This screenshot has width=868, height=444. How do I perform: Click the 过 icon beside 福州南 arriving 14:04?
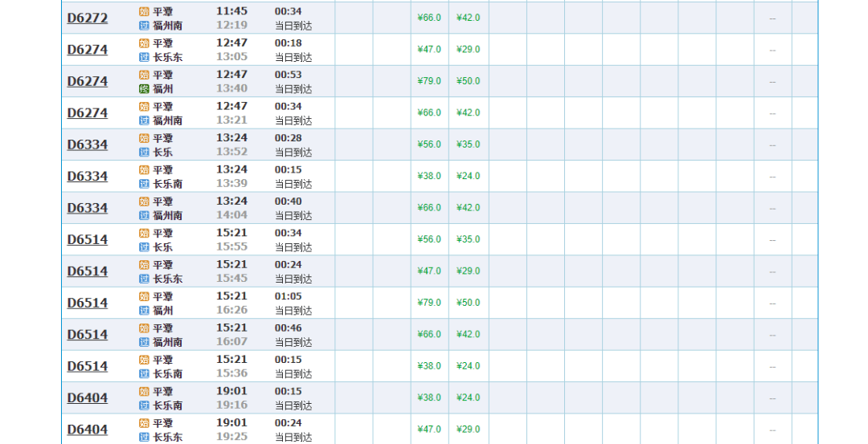[144, 216]
